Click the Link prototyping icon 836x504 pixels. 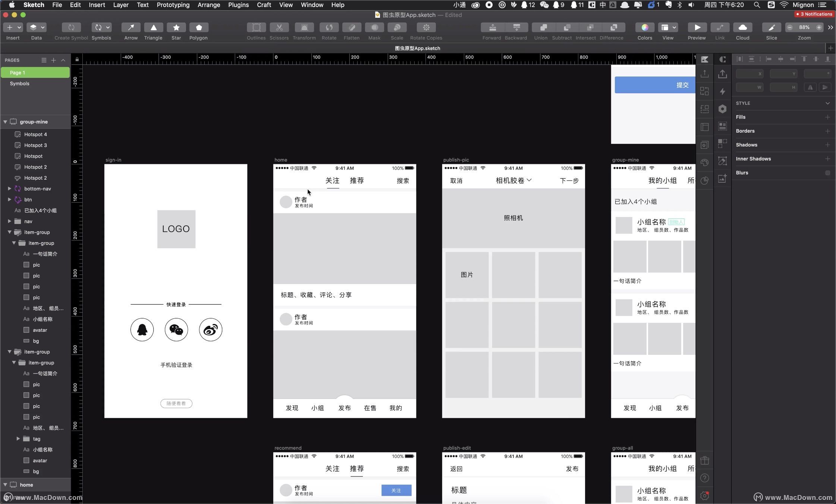tap(720, 28)
